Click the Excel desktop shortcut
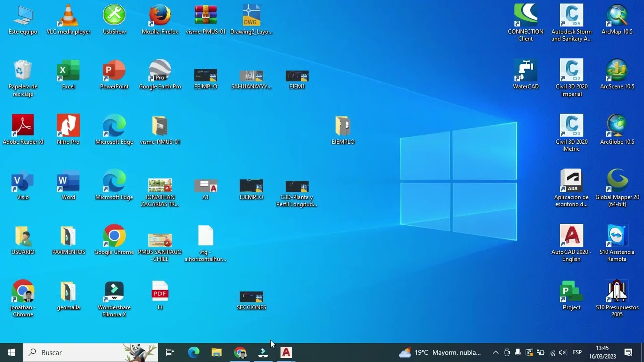The image size is (644, 362). tap(68, 74)
